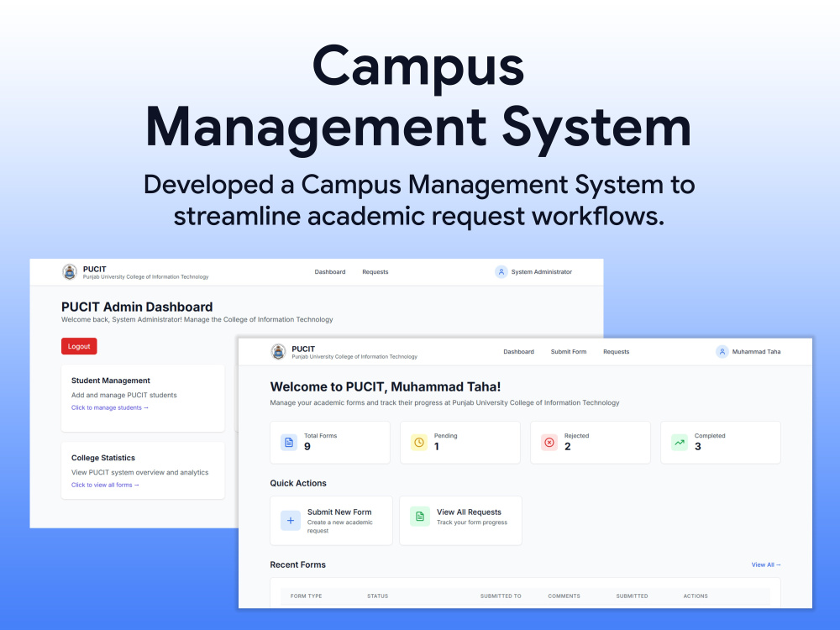This screenshot has width=840, height=630.
Task: Click the FORM TYPE column header
Action: pyautogui.click(x=307, y=596)
